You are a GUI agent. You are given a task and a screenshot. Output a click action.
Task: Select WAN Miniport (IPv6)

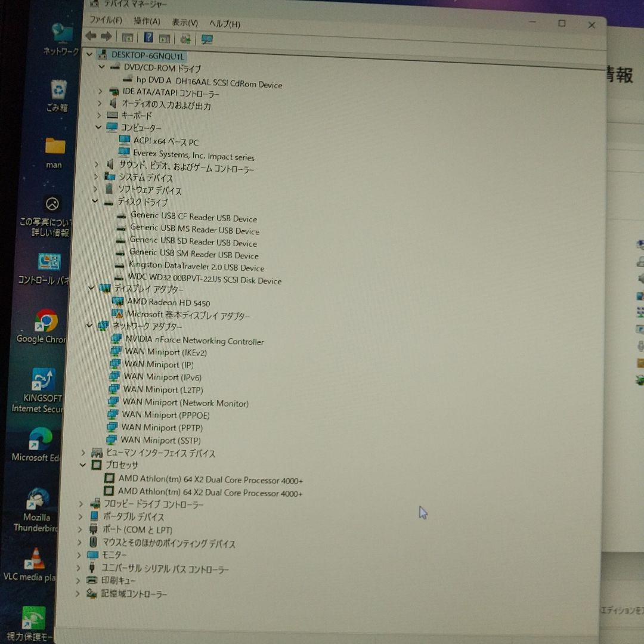[x=163, y=377]
